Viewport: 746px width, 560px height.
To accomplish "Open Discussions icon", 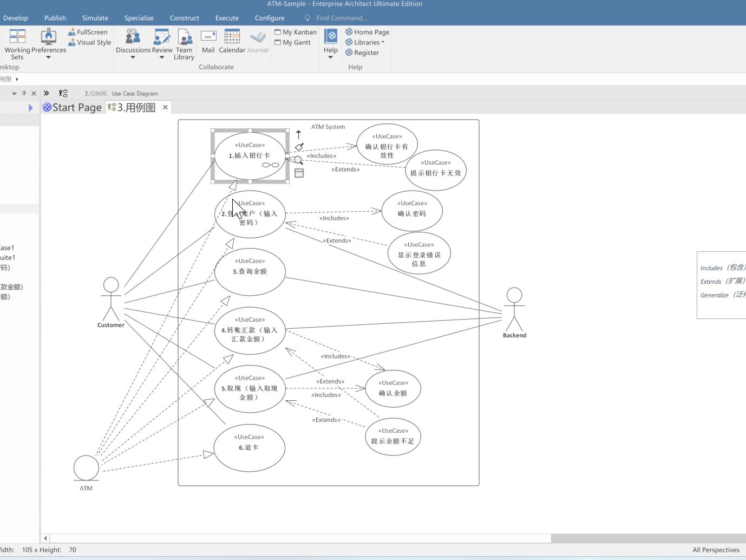I will [x=133, y=37].
